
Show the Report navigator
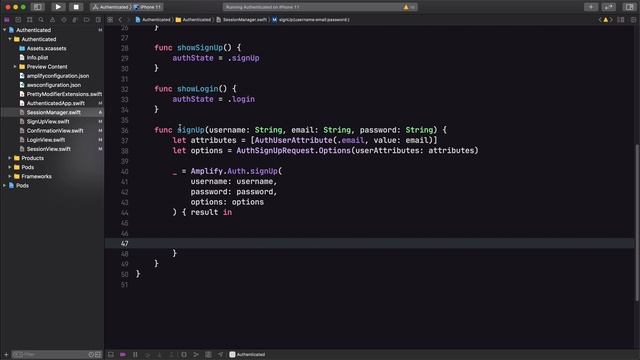coord(98,20)
